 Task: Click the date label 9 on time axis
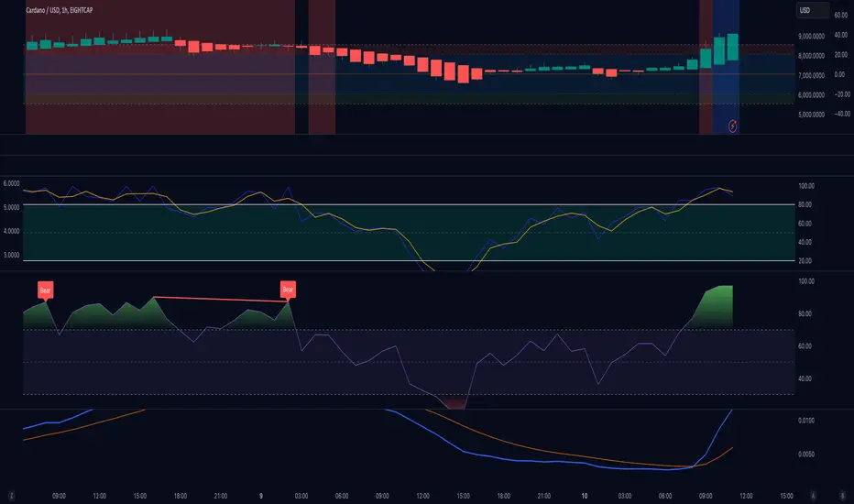[x=261, y=496]
